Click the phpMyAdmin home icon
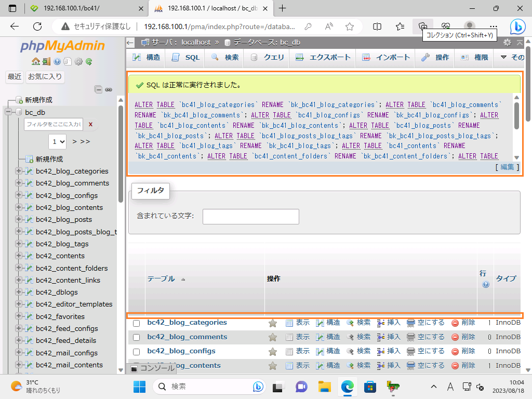The height and width of the screenshot is (399, 532). click(35, 61)
